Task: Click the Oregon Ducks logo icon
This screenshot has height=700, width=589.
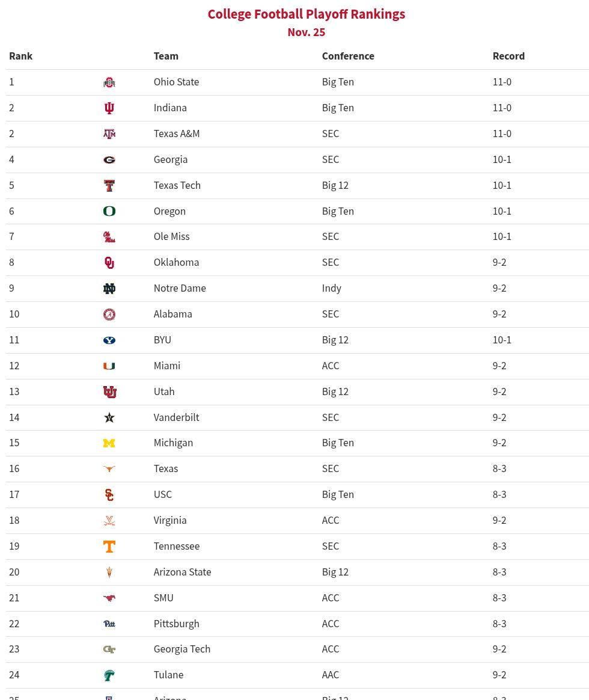Action: [x=109, y=211]
